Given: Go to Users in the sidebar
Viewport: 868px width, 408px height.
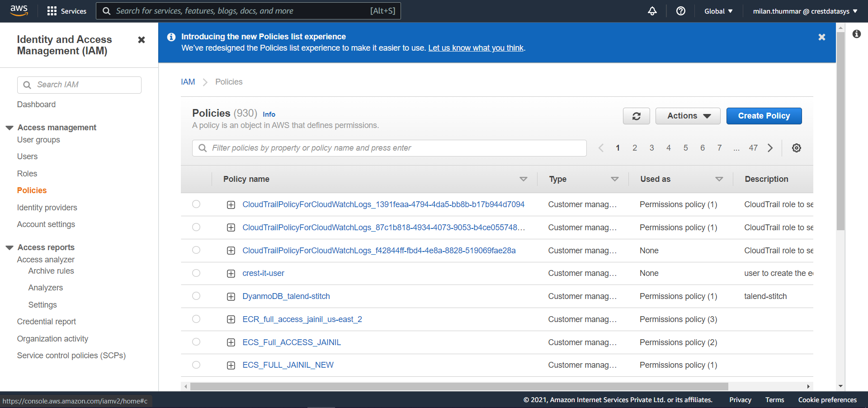Looking at the screenshot, I should 28,157.
